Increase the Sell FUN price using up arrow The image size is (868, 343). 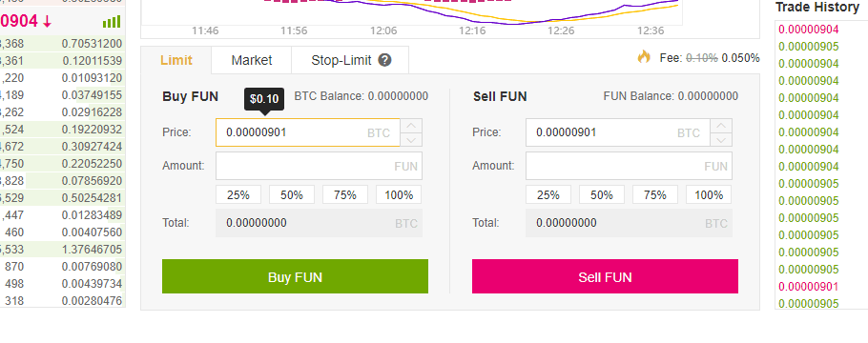coord(721,126)
